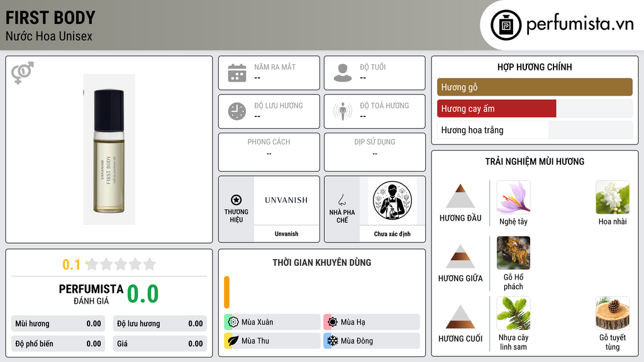Click the star badge icon above Thương hiệu
This screenshot has width=644, height=362.
236,200
